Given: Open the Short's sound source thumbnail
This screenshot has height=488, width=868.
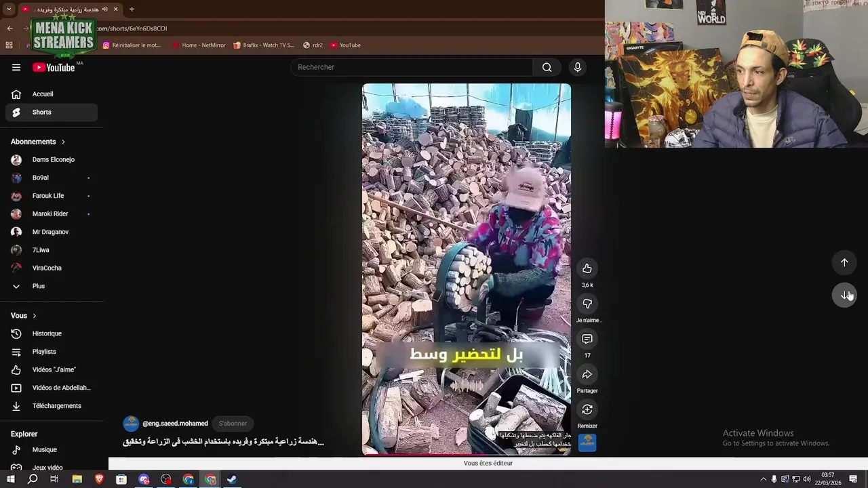Looking at the screenshot, I should 587,443.
